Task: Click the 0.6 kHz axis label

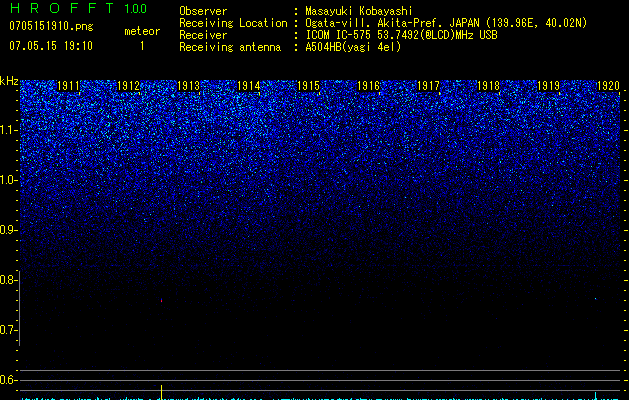Action: click(7, 380)
